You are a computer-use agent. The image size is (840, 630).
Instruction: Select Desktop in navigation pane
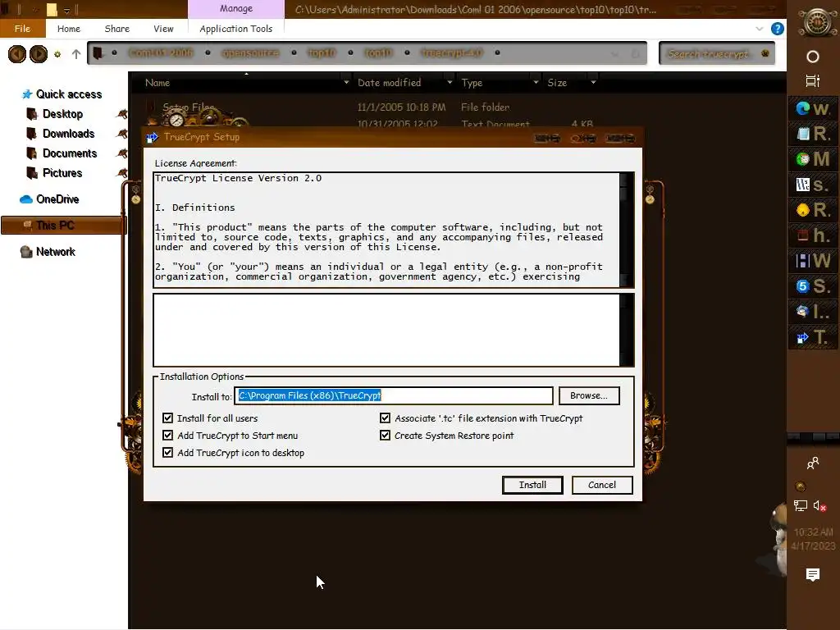(62, 114)
